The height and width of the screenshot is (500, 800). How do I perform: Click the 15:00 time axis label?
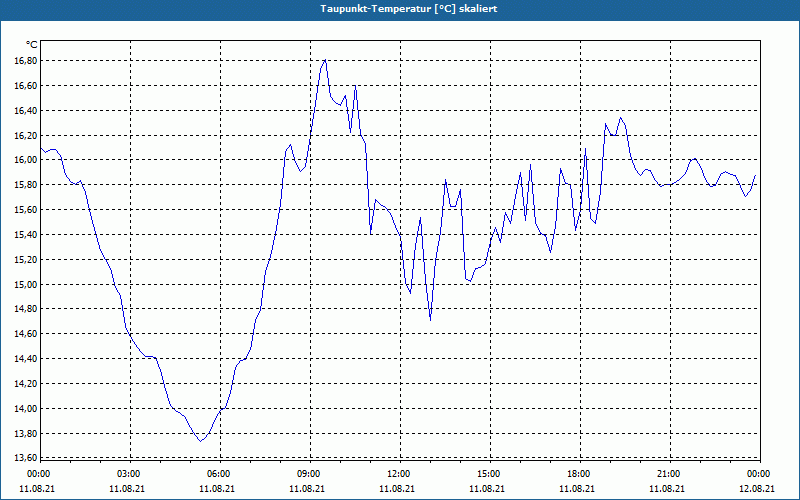click(488, 474)
